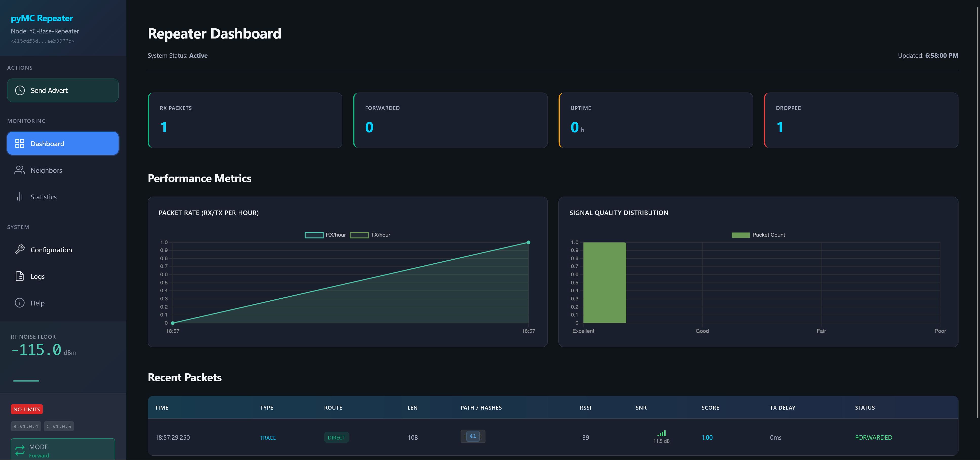Click the Configuration wrench icon
Screen dimensions: 980x460
pos(20,250)
